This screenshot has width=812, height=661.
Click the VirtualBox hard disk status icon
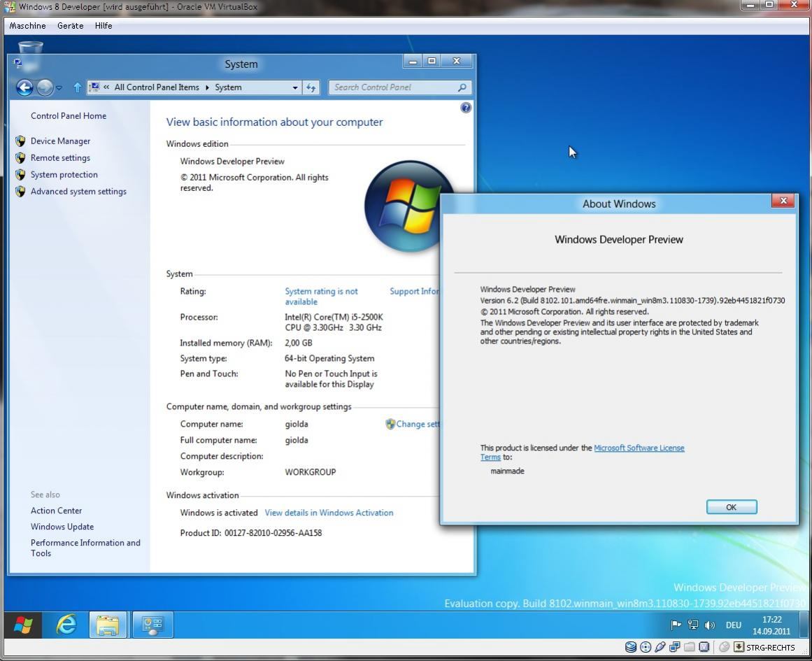pyautogui.click(x=630, y=647)
